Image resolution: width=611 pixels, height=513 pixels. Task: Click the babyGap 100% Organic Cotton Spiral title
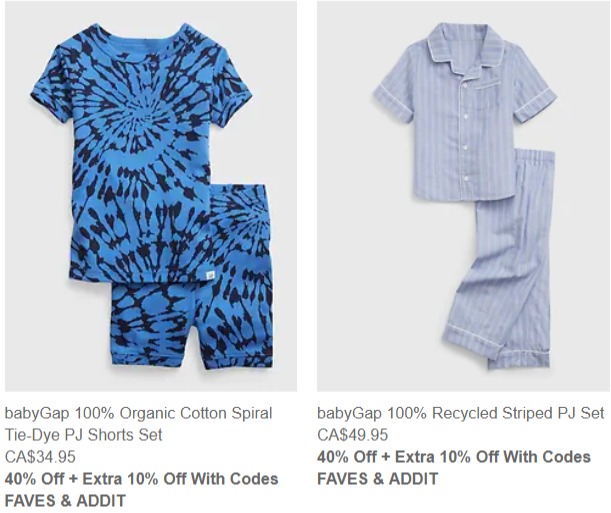[x=138, y=413]
